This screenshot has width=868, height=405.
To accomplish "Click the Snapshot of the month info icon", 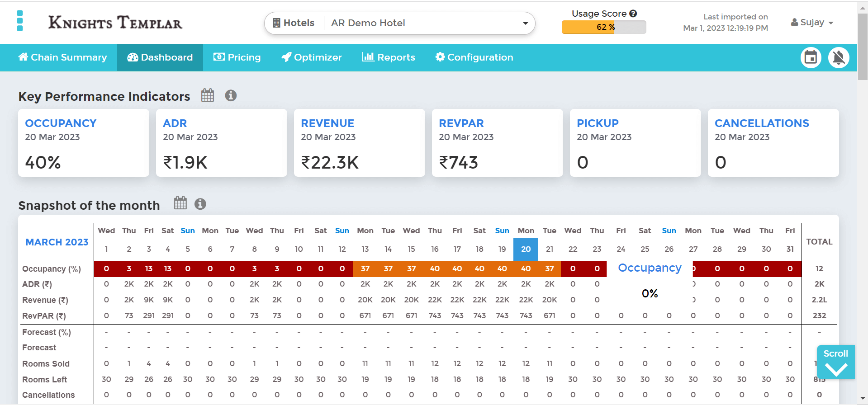I will (x=200, y=204).
